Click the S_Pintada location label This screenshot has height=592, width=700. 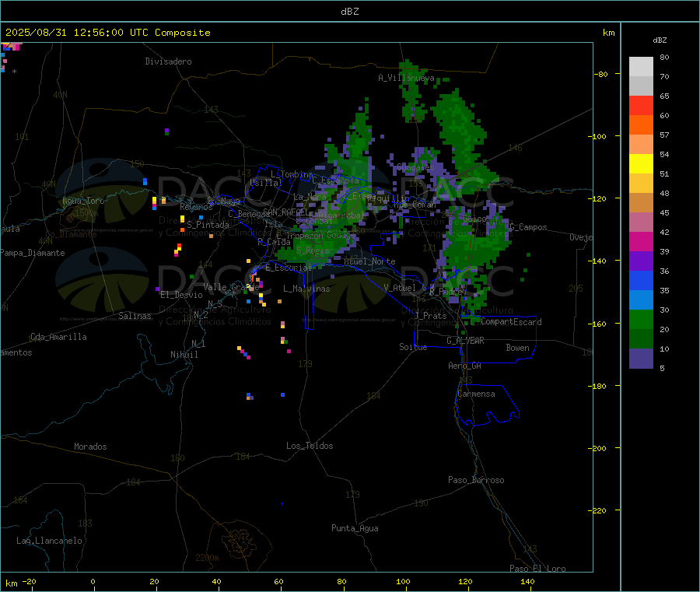[x=208, y=225]
